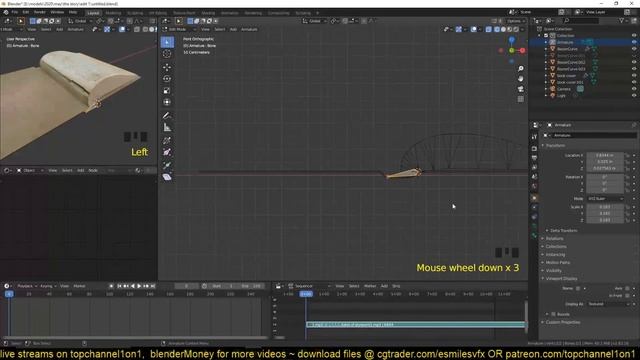Select the Transform tool
The width and height of the screenshot is (640, 360).
point(167,102)
